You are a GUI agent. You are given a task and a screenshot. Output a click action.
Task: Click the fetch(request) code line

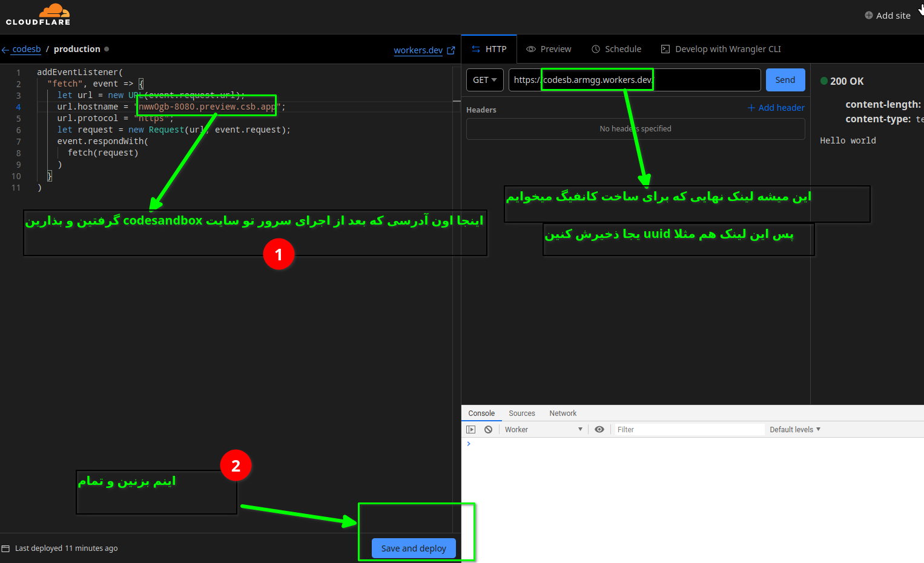tap(103, 153)
